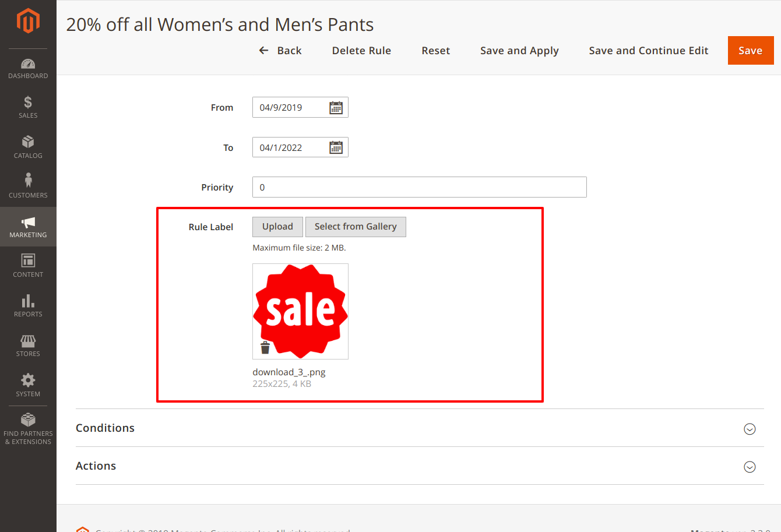Click 'Maximum file size: 2 MB.' note
Image resolution: width=781 pixels, height=532 pixels.
299,248
